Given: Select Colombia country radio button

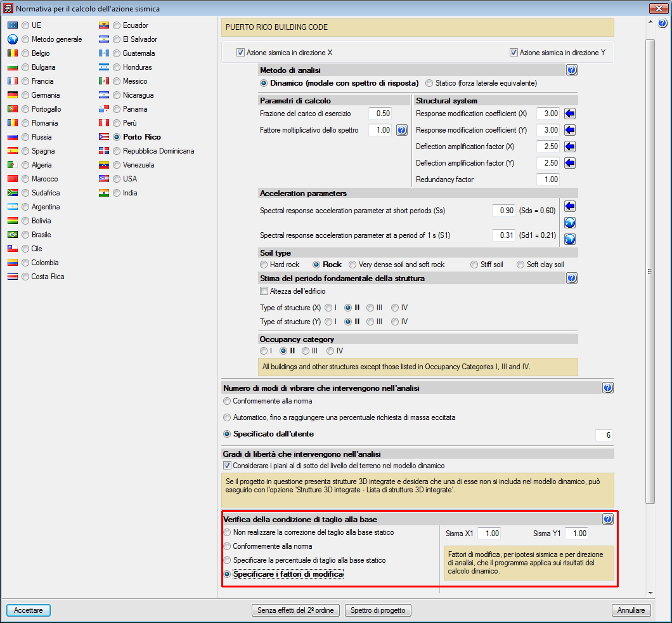Looking at the screenshot, I should point(25,263).
